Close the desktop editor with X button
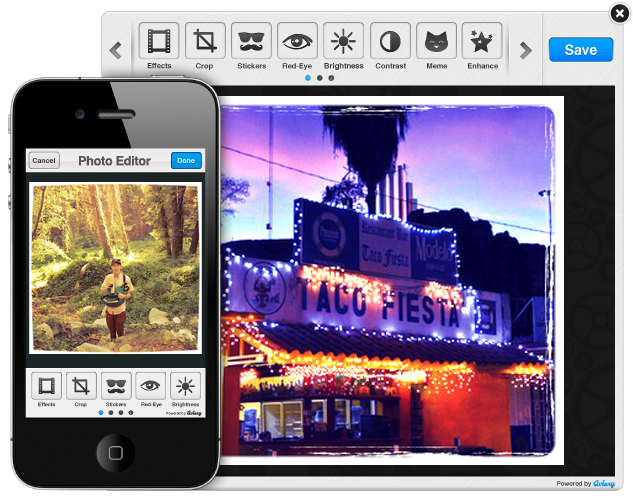633x502 pixels. (x=620, y=14)
